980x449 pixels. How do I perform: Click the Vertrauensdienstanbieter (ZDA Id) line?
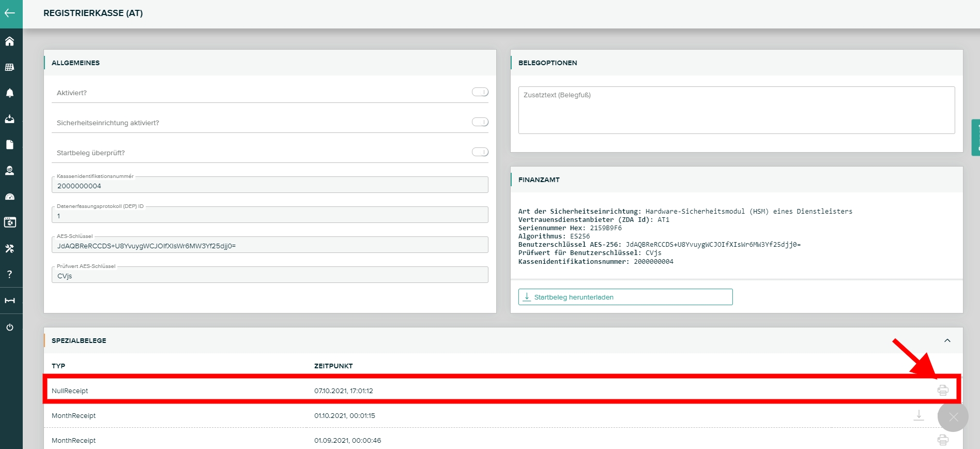[594, 219]
